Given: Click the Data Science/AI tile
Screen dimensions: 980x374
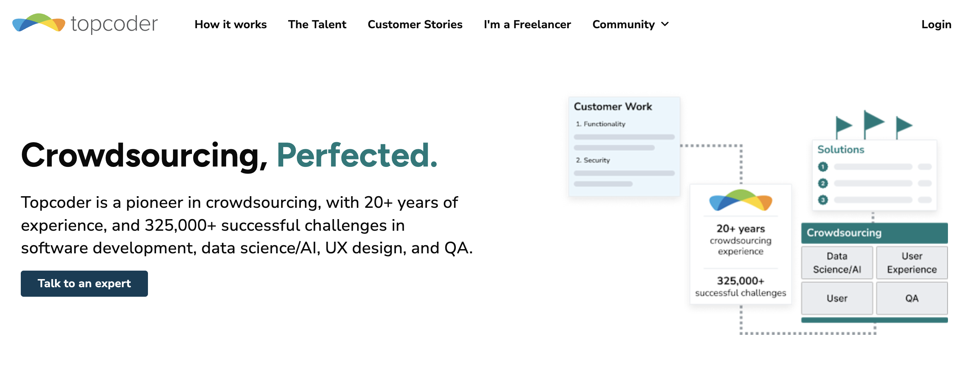Looking at the screenshot, I should coord(837,263).
